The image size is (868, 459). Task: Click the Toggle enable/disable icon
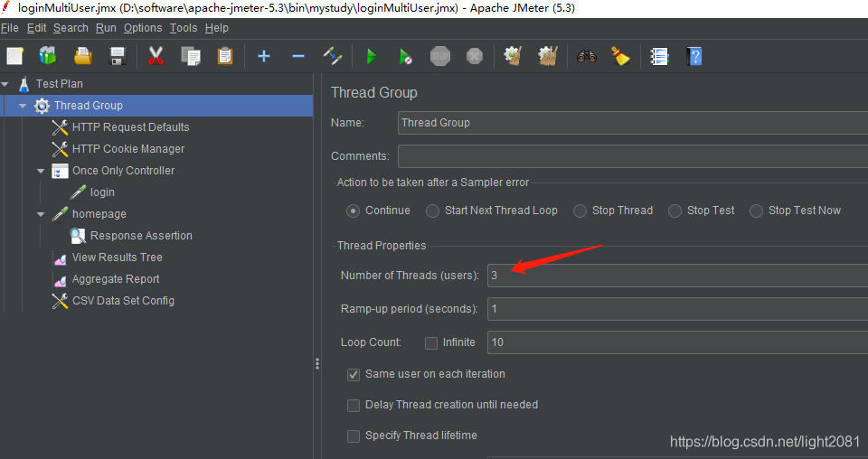click(333, 56)
